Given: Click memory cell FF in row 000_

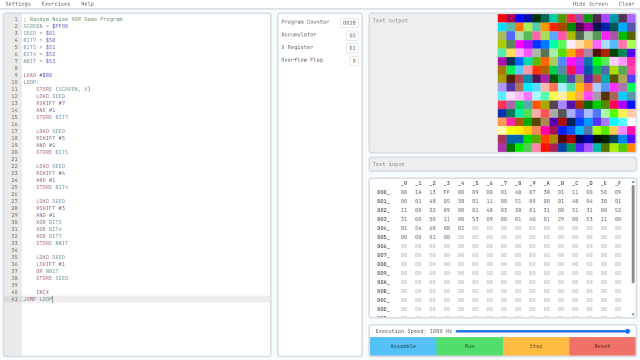Looking at the screenshot, I should (447, 192).
